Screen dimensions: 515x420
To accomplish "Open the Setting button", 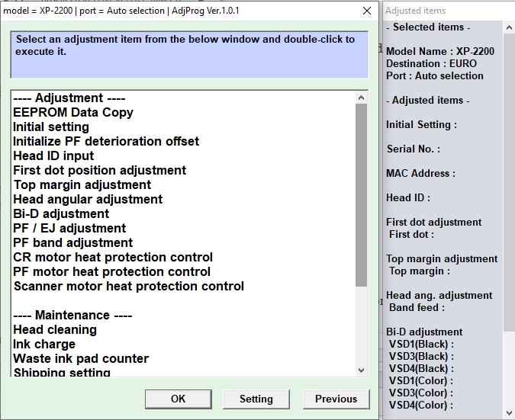I will (x=256, y=399).
